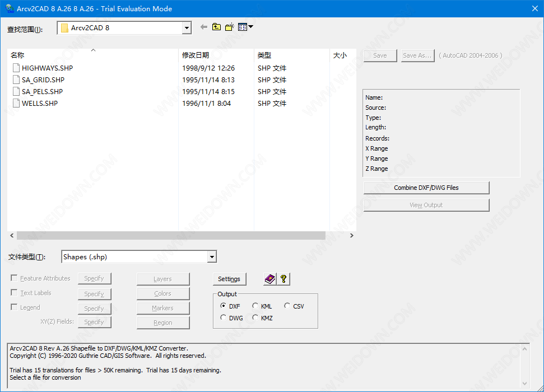
Task: Click the date 1996/11/1 8:04
Action: [206, 104]
